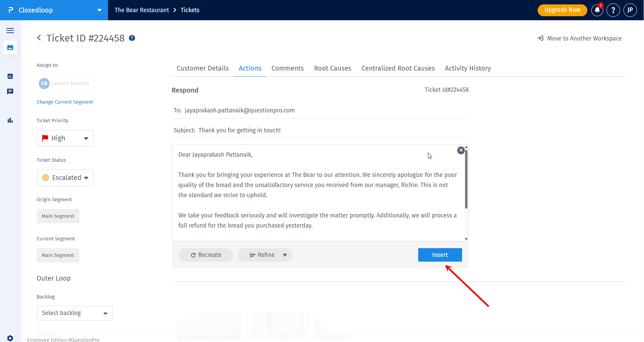
Task: Expand the Refine options arrow
Action: click(x=285, y=255)
